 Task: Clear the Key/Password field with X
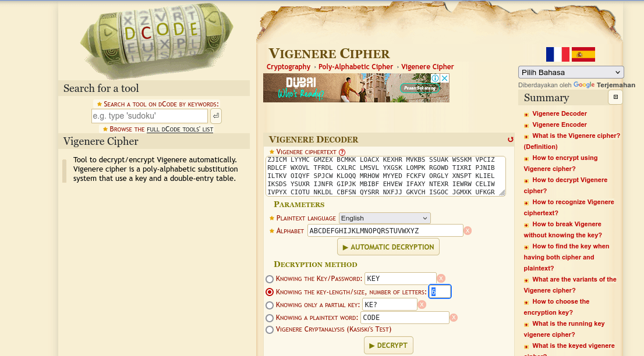tap(441, 279)
